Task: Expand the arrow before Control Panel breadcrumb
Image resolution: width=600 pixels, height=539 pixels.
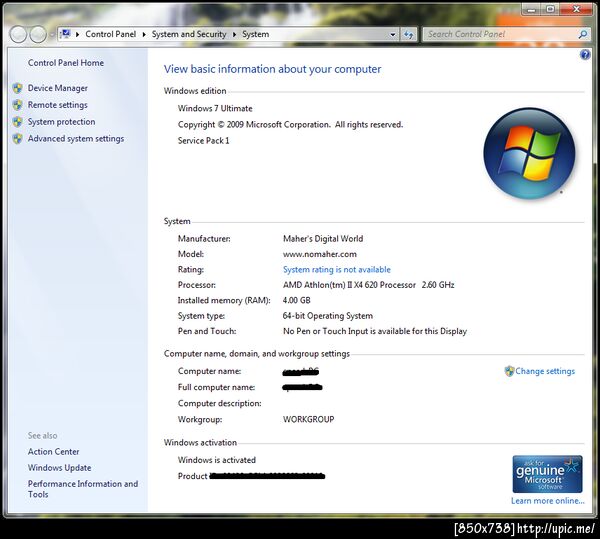Action: (x=78, y=34)
